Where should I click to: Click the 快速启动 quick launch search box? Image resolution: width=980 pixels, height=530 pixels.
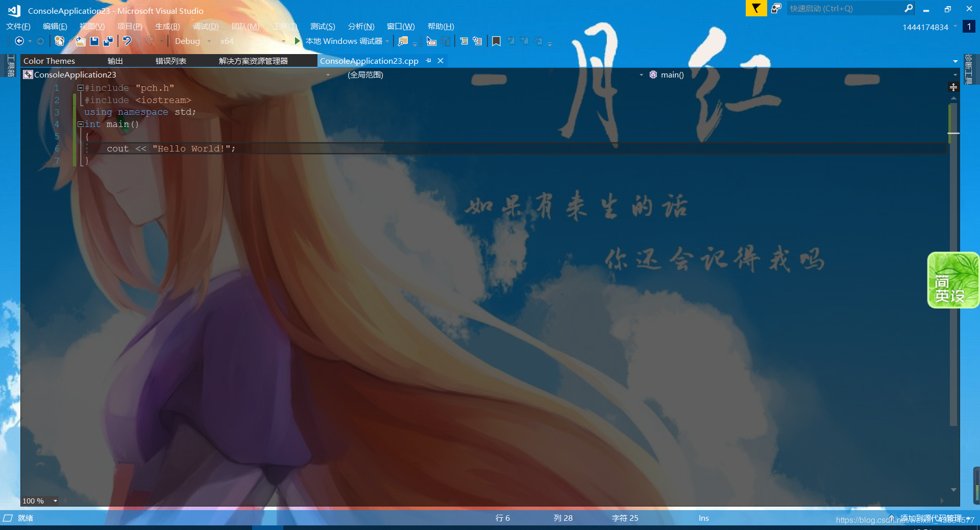coord(845,9)
